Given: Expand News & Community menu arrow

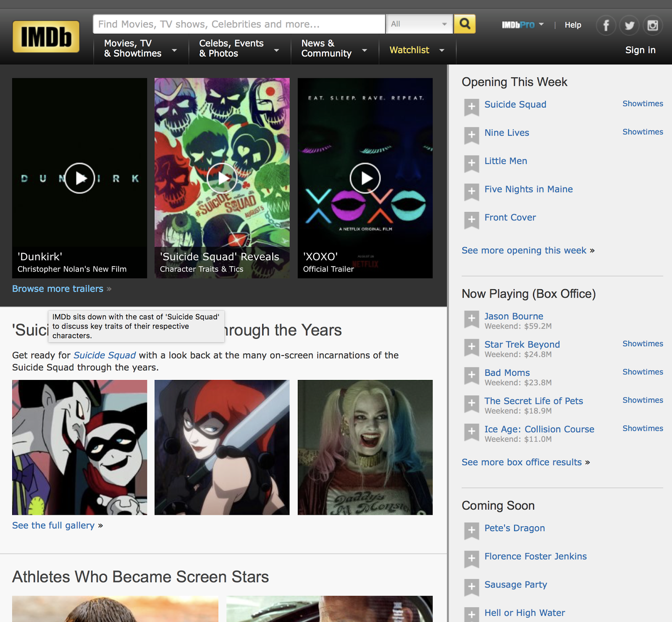Looking at the screenshot, I should [x=365, y=50].
